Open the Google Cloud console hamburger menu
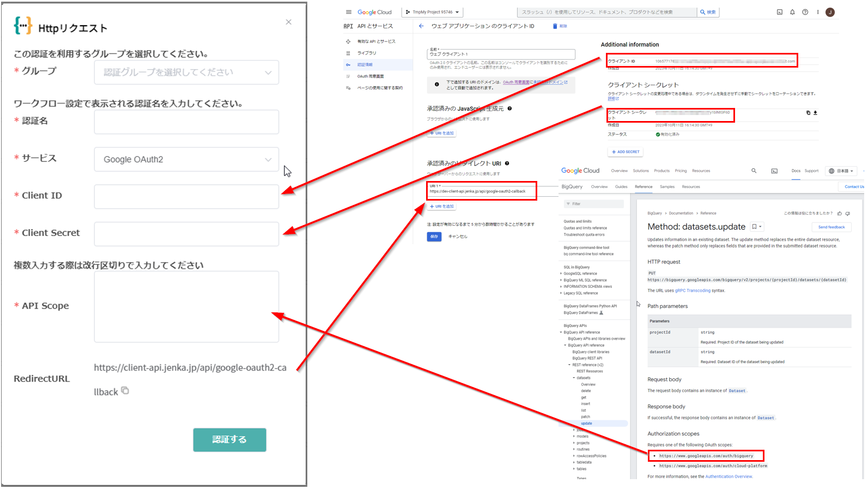The width and height of the screenshot is (868, 489). tap(349, 12)
